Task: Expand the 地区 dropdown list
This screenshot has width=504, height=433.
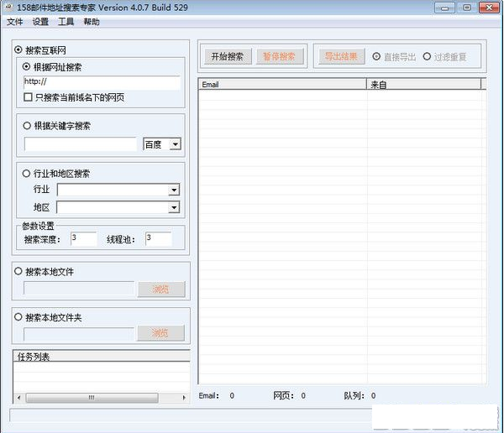Action: tap(174, 207)
